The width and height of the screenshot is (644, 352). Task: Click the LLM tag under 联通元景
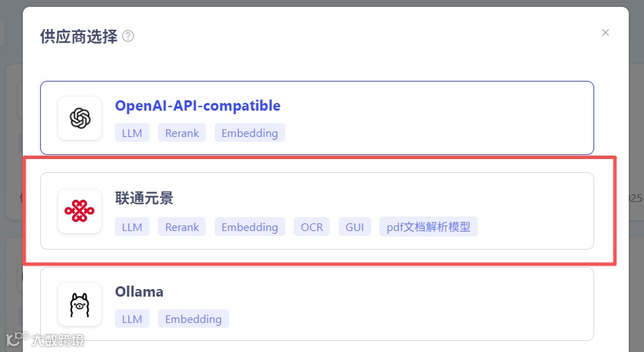pyautogui.click(x=132, y=227)
